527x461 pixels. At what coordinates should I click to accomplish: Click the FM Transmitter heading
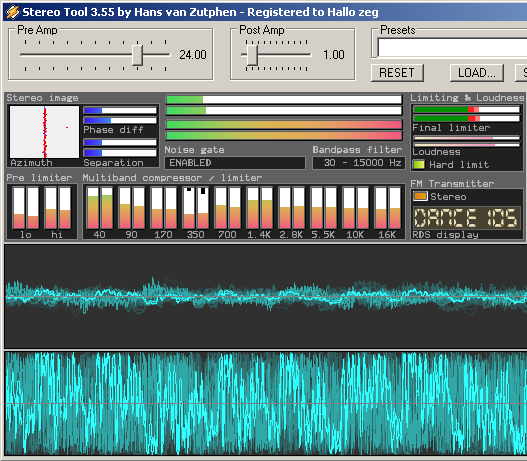click(x=452, y=183)
